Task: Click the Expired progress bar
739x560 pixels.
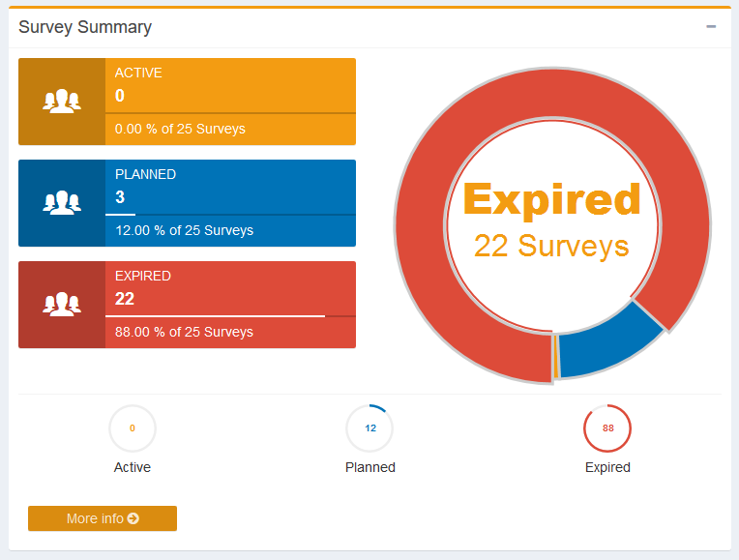Action: (x=230, y=315)
